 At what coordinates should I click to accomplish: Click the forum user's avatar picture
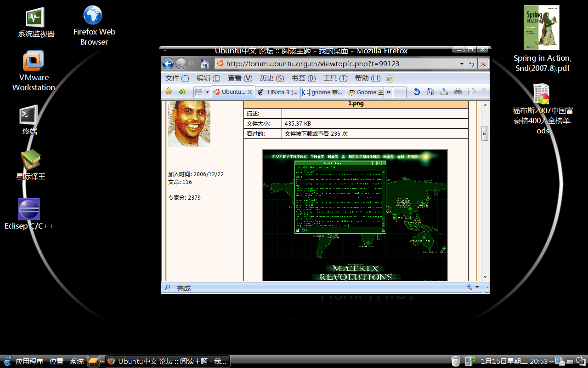point(189,123)
